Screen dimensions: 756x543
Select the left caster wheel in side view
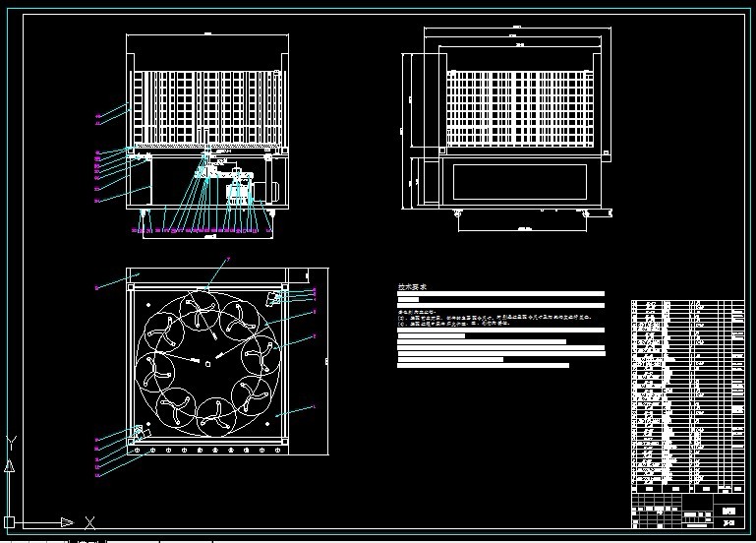457,213
